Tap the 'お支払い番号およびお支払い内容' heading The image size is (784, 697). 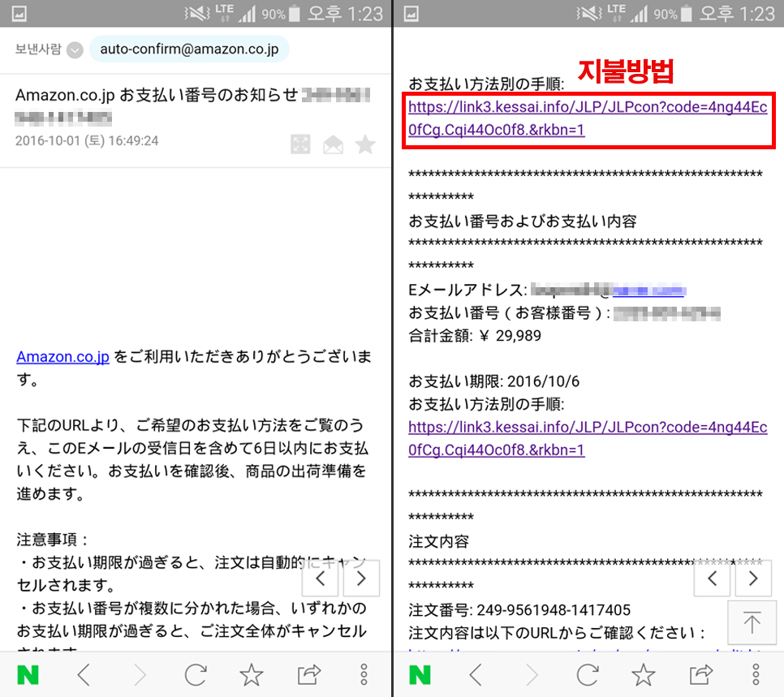tap(523, 221)
